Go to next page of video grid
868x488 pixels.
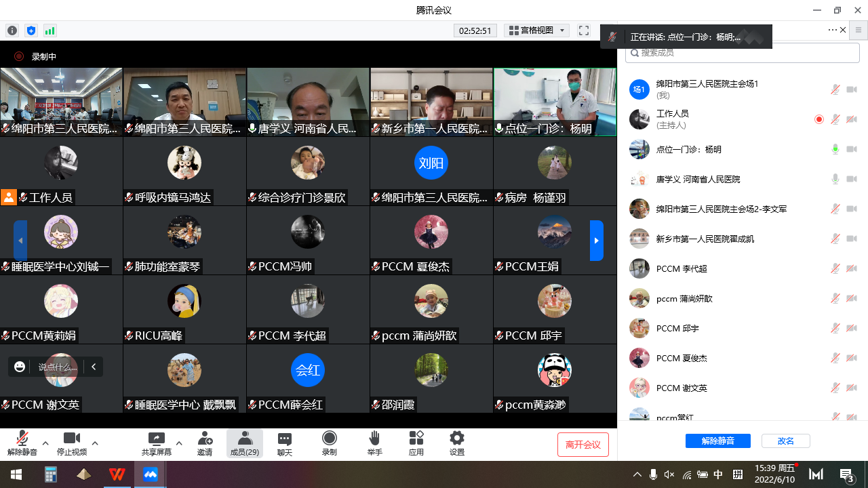pos(596,241)
